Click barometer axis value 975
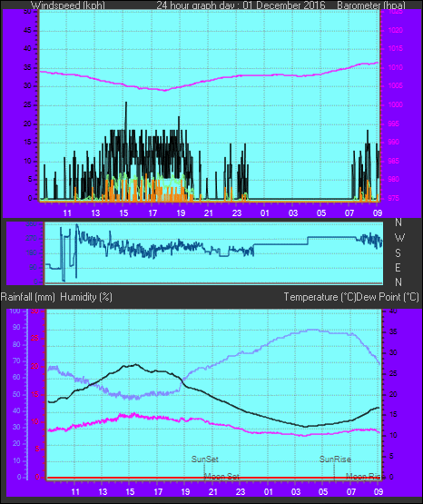Screen dimensions: 423x504 click(x=394, y=198)
